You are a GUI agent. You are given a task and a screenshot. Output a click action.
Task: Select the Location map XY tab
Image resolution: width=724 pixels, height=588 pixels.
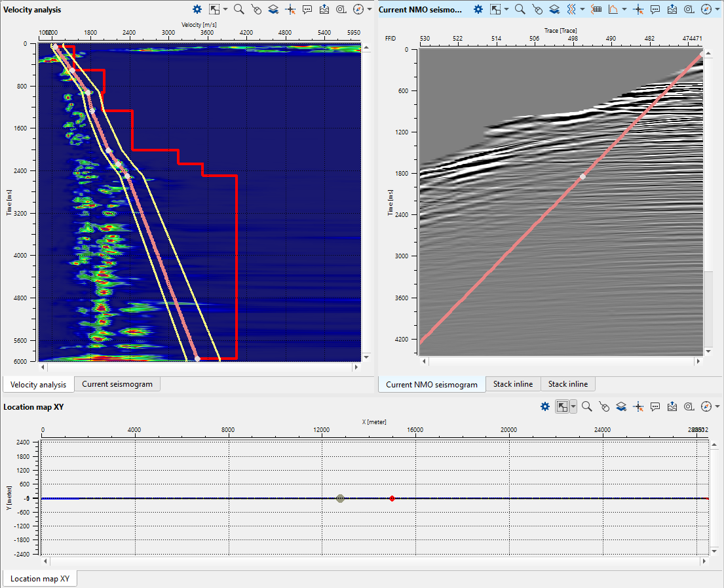(39, 579)
